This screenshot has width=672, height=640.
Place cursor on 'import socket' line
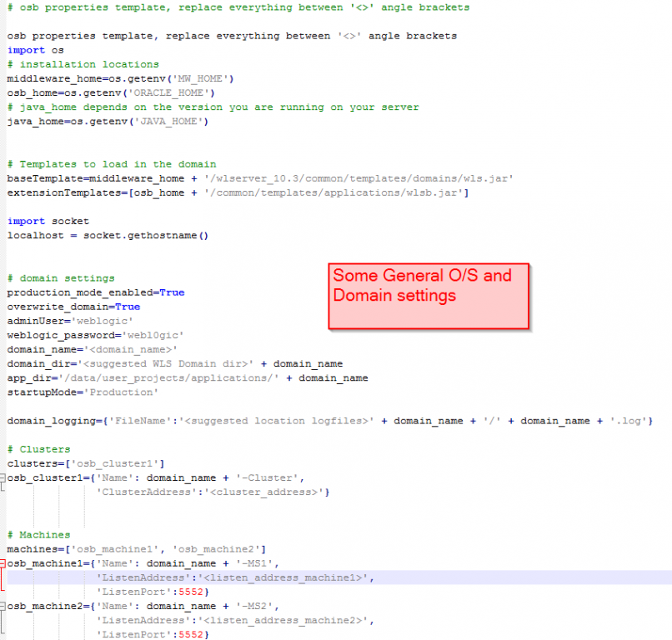pos(48,221)
